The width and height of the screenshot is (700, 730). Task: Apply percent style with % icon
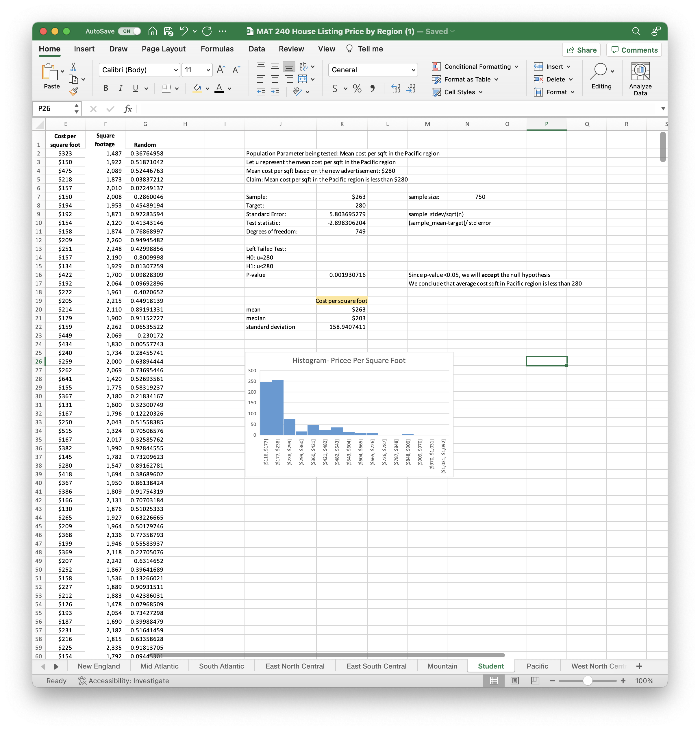click(357, 89)
